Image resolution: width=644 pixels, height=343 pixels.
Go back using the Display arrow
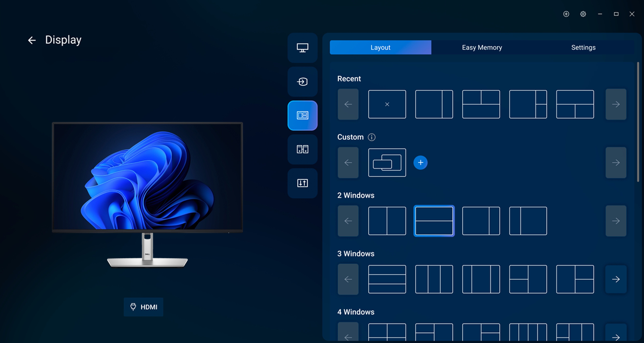32,40
